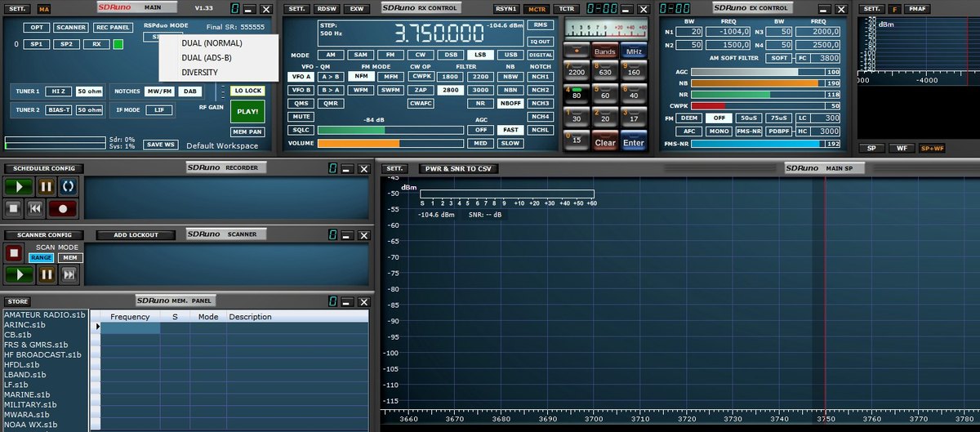
Task: Select DUAL (NORMAL) RSPduo mode
Action: 217,42
